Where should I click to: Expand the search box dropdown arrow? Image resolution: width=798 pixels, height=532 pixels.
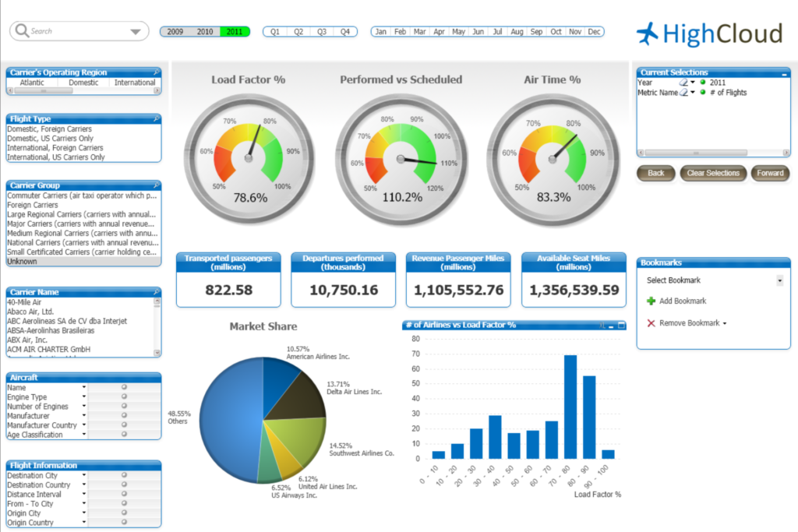click(x=136, y=31)
